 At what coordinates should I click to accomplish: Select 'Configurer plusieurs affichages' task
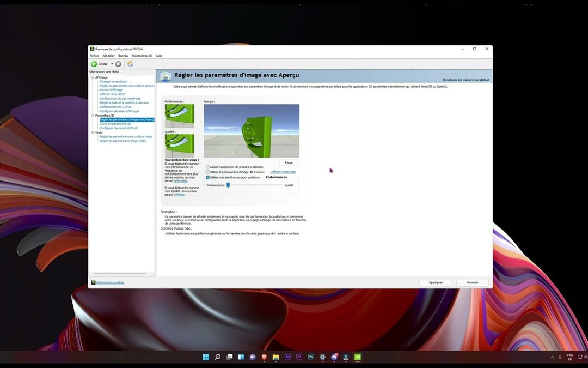click(x=119, y=111)
